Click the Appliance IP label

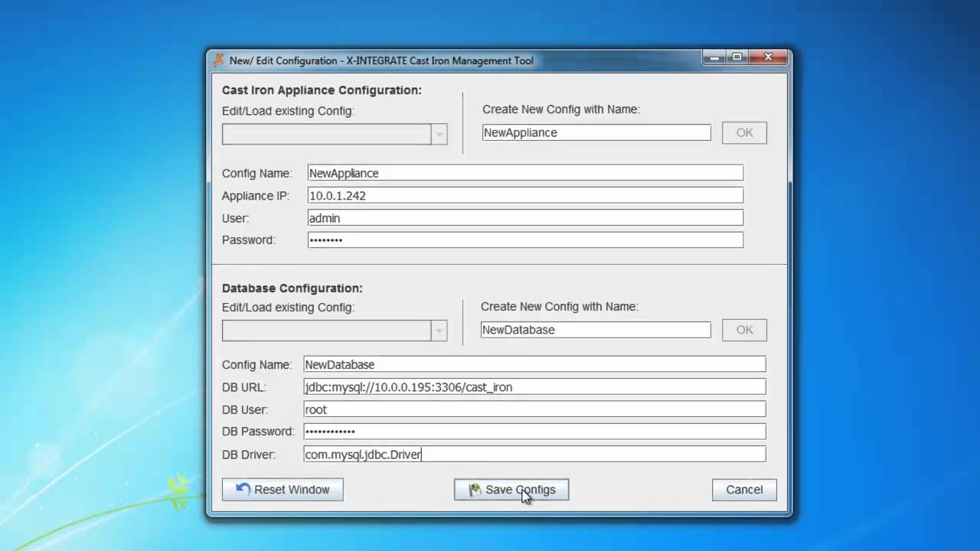coord(256,196)
